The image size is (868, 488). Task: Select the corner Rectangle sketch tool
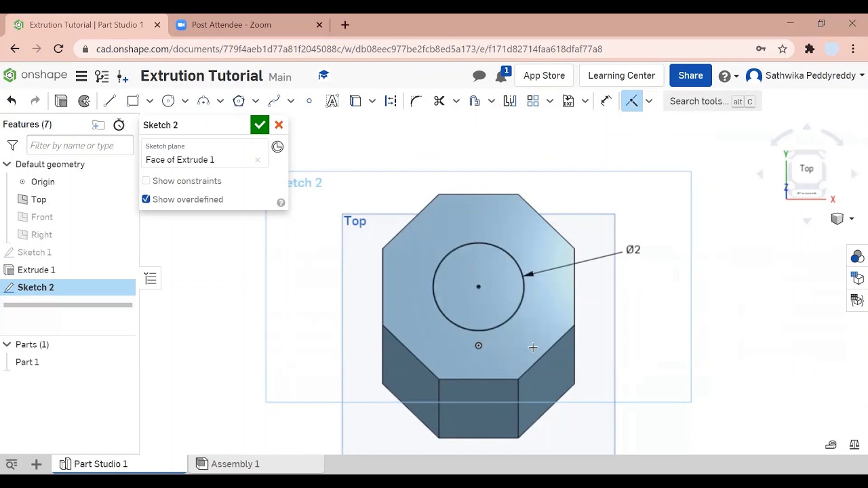pyautogui.click(x=133, y=101)
